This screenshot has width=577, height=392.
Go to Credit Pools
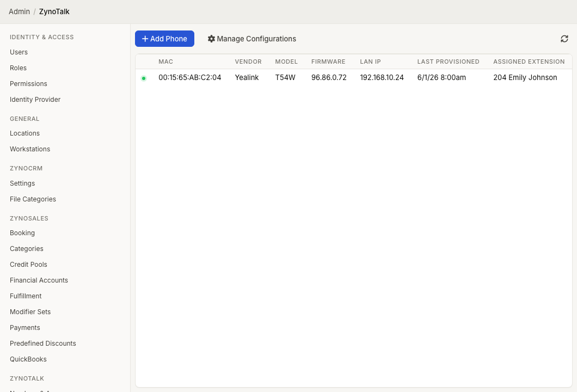tap(28, 265)
